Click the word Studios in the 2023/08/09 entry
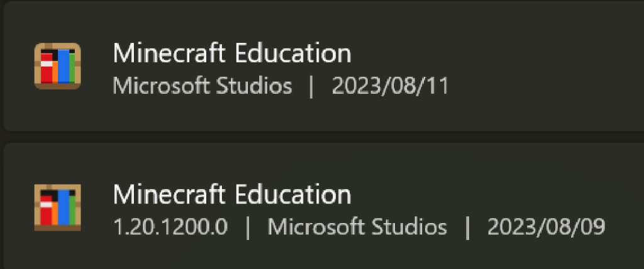 414,227
